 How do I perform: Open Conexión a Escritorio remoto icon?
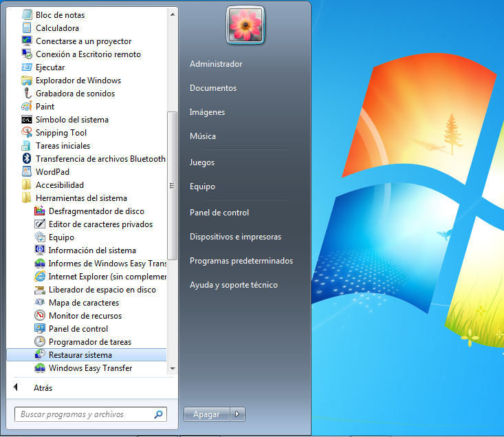(27, 54)
